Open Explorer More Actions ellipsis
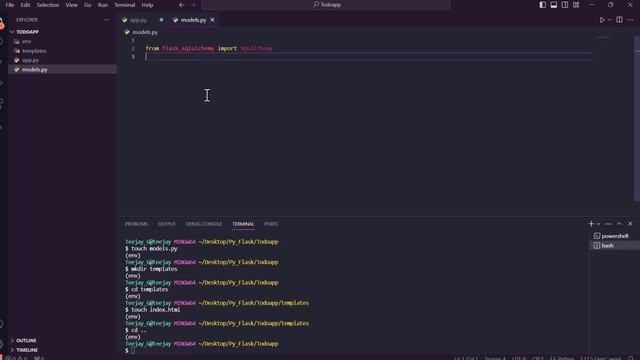The height and width of the screenshot is (360, 640). pos(107,20)
